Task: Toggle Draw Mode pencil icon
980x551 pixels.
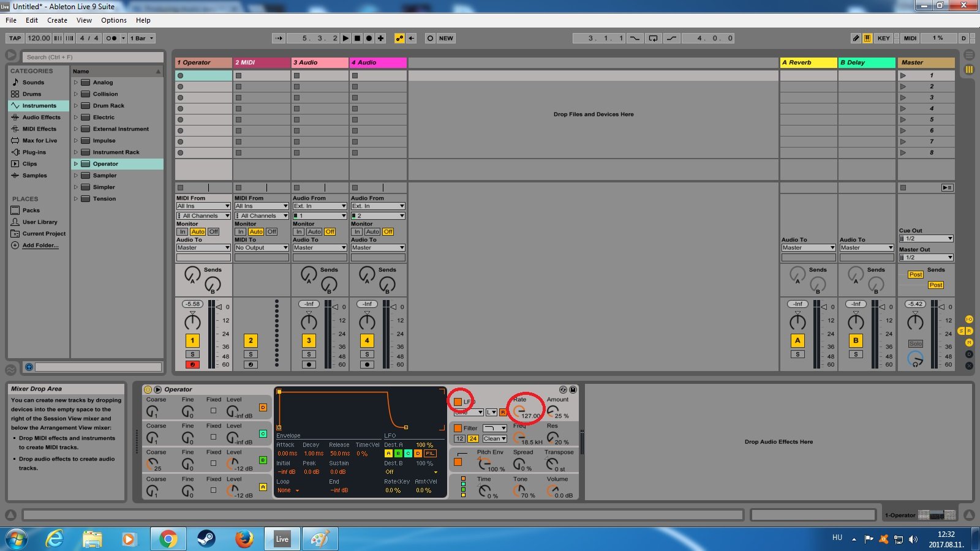Action: pyautogui.click(x=856, y=38)
